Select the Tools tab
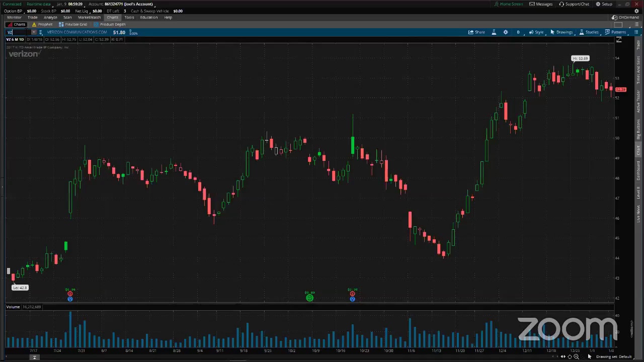Image resolution: width=644 pixels, height=362 pixels. pos(129,18)
